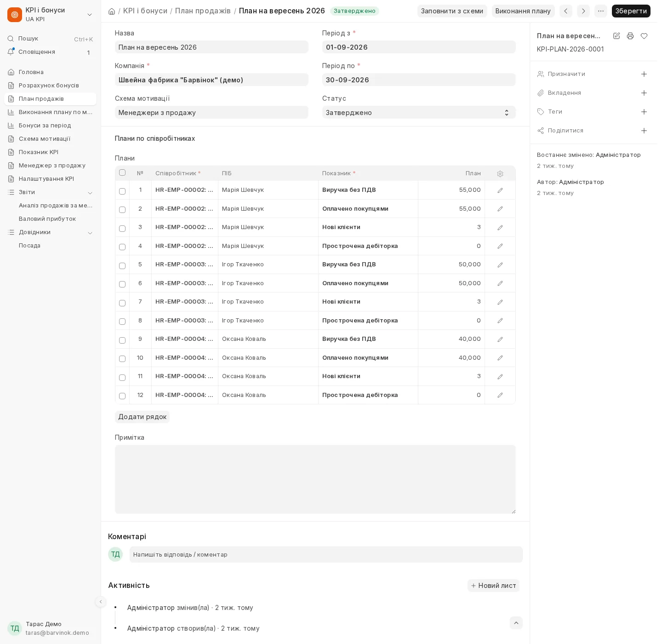
Task: Open Схема мотивації link field
Action: click(x=211, y=112)
